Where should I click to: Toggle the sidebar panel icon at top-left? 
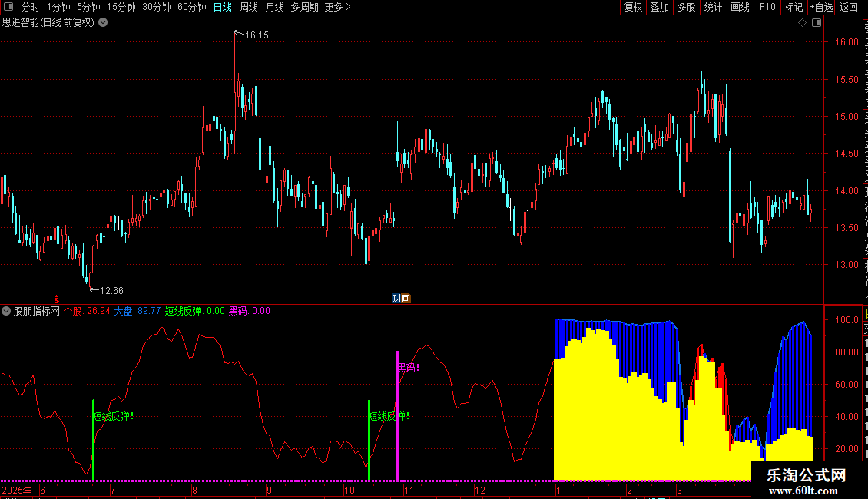8,7
